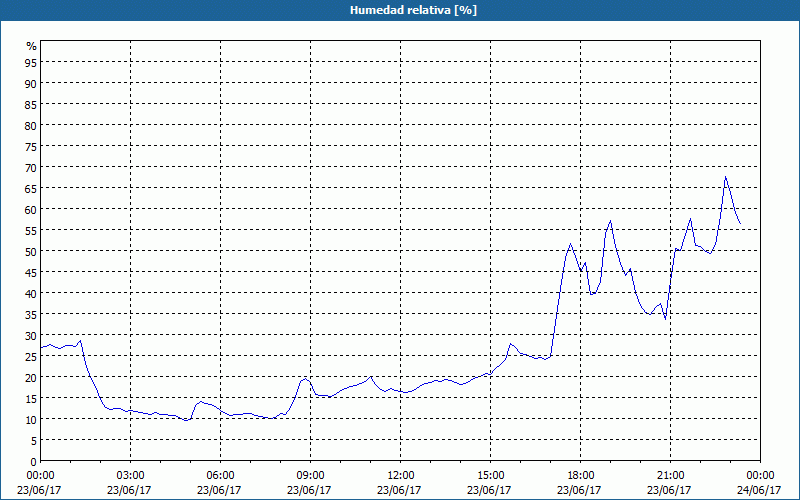
Task: Select the 5 y-axis label
Action: tap(34, 440)
